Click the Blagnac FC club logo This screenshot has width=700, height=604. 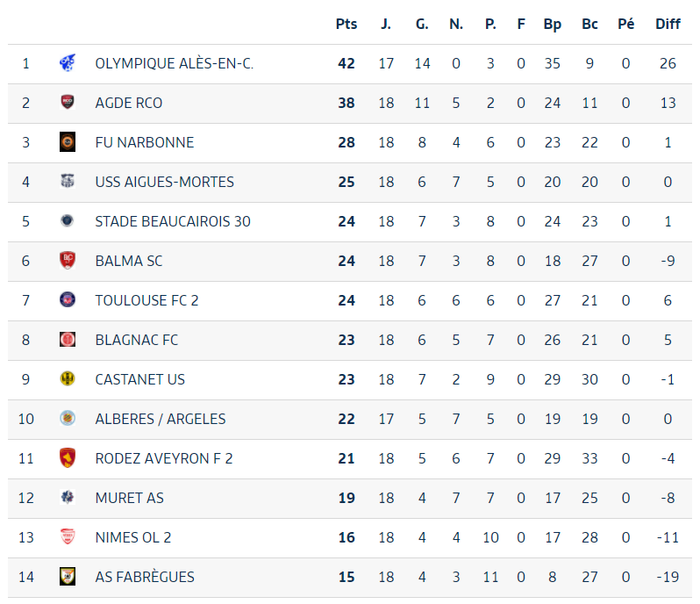coord(68,340)
